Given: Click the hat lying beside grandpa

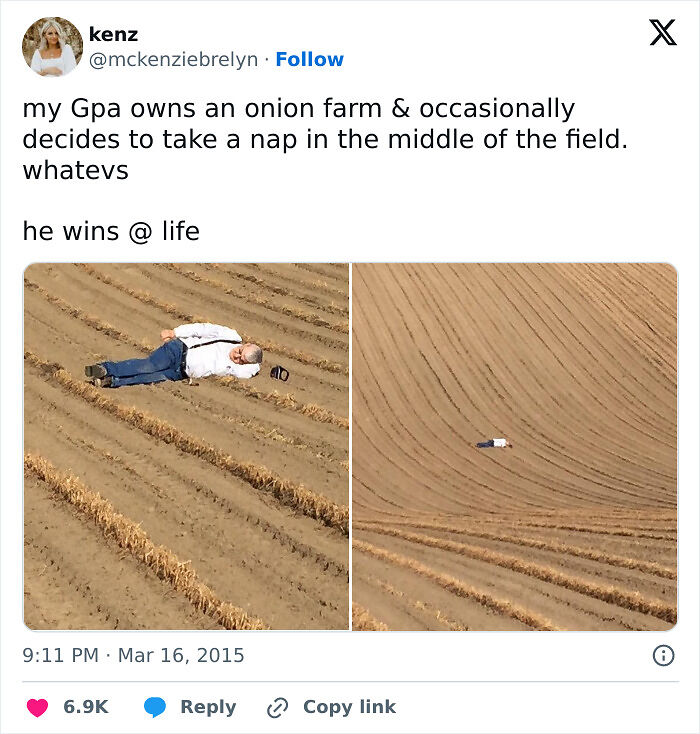Looking at the screenshot, I should tap(280, 373).
